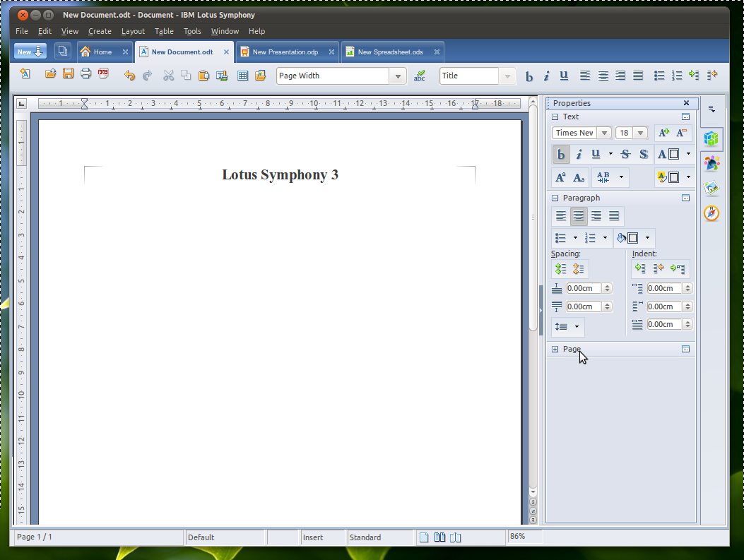Open the File menu
The height and width of the screenshot is (560, 744).
pos(22,31)
